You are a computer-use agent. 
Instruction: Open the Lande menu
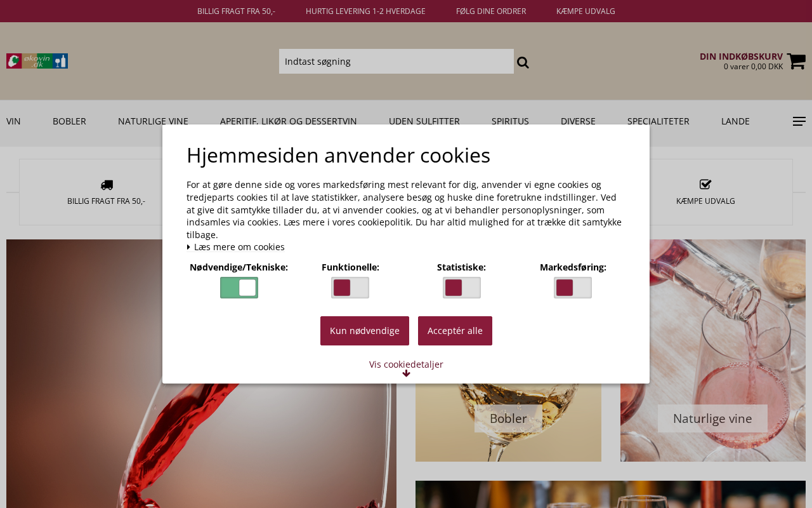click(x=735, y=121)
